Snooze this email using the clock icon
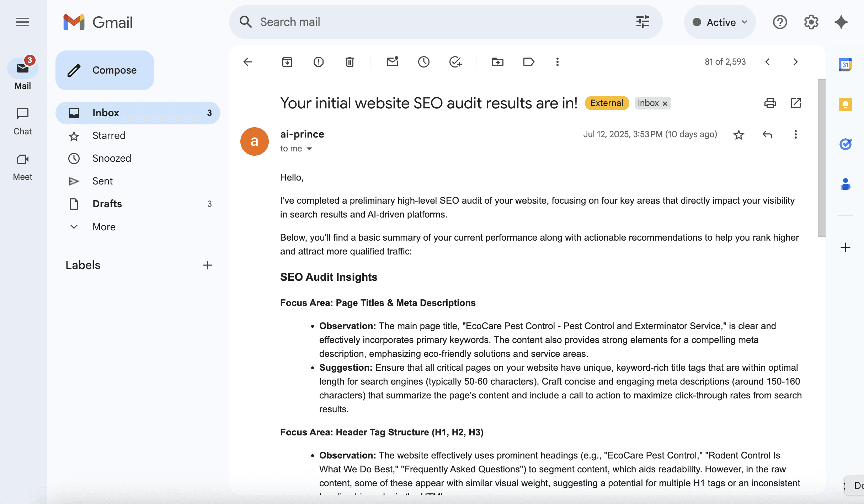Screen dimensions: 864x504 click(423, 62)
